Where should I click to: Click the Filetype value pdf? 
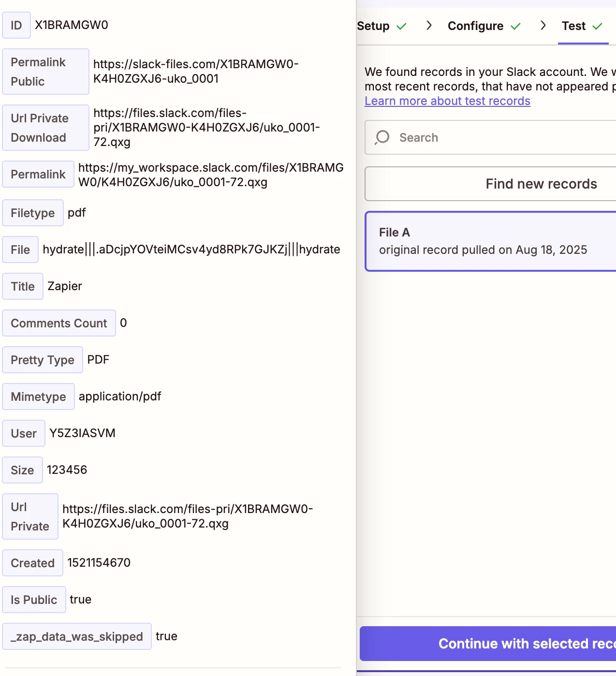(76, 213)
